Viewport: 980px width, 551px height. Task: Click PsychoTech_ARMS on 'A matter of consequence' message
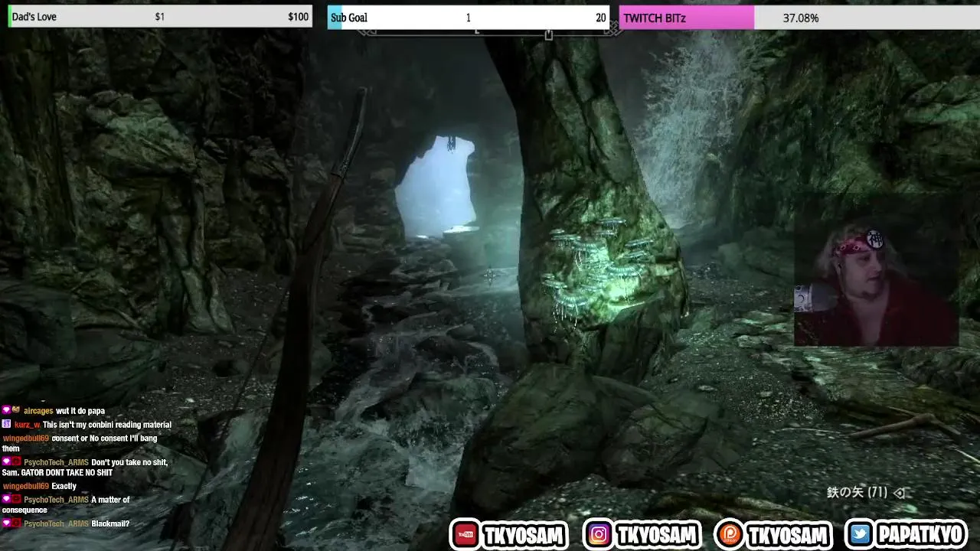(x=56, y=500)
